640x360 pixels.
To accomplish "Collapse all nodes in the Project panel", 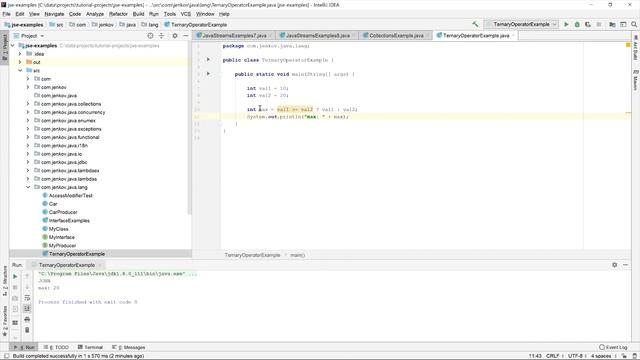I will [161, 36].
